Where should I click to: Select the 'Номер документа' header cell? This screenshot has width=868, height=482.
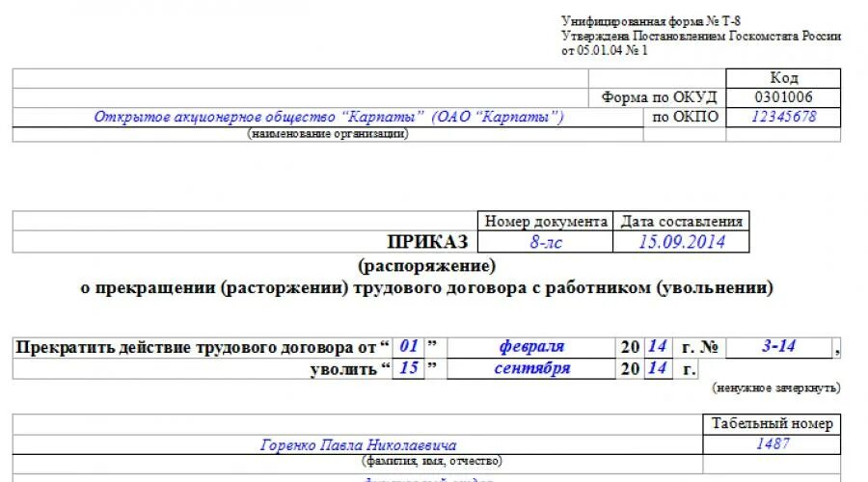click(545, 222)
